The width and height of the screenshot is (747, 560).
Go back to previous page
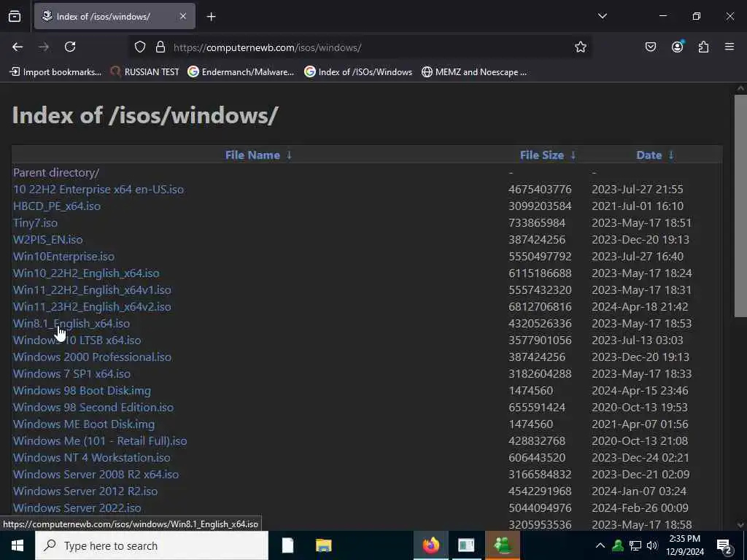[x=18, y=47]
